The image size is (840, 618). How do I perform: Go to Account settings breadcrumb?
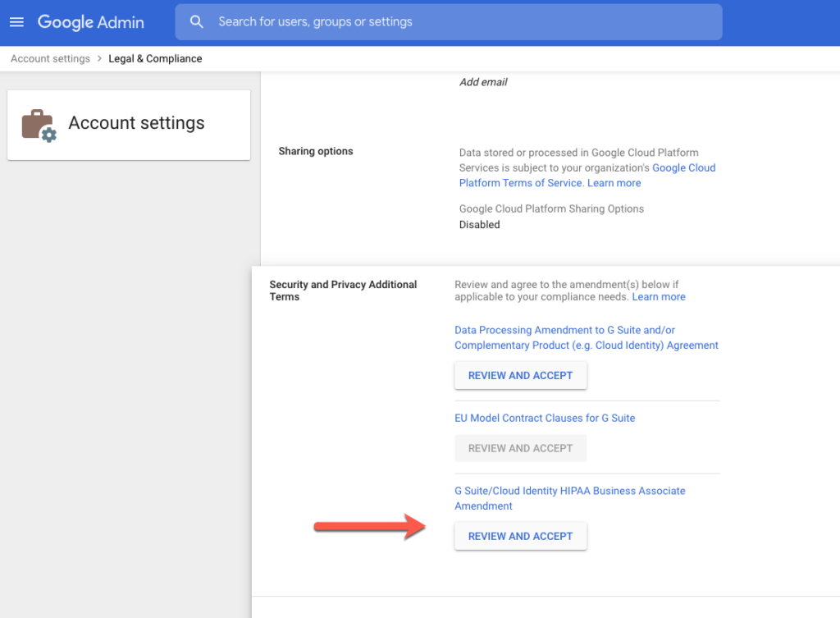click(50, 59)
